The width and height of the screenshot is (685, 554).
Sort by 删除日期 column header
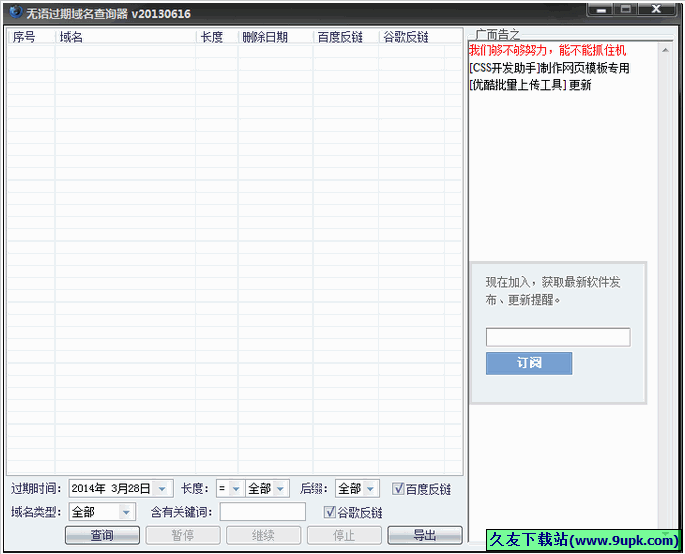click(276, 37)
